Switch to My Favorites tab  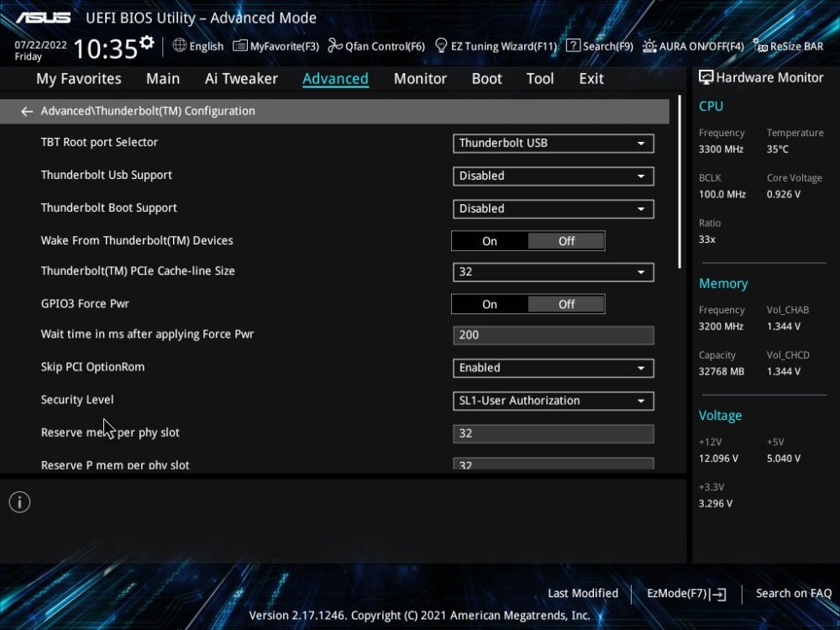click(x=79, y=79)
